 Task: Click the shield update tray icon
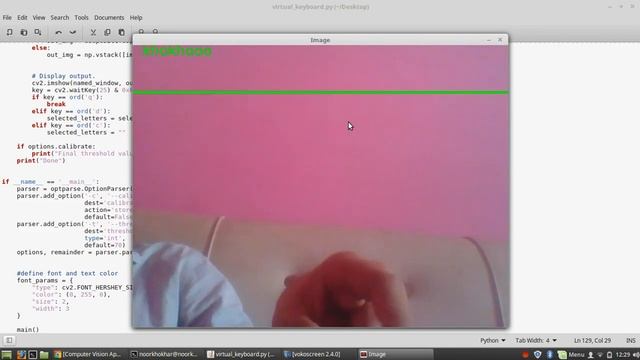click(x=538, y=354)
